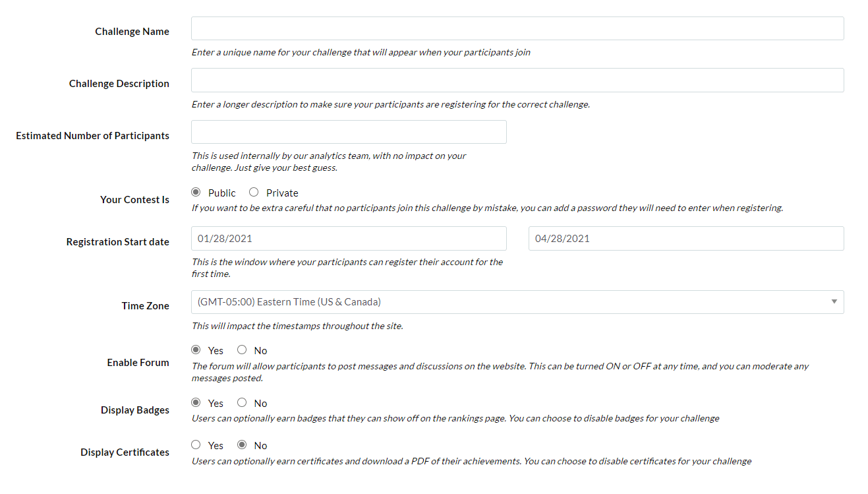Click the Challenge Name label text

coord(132,32)
